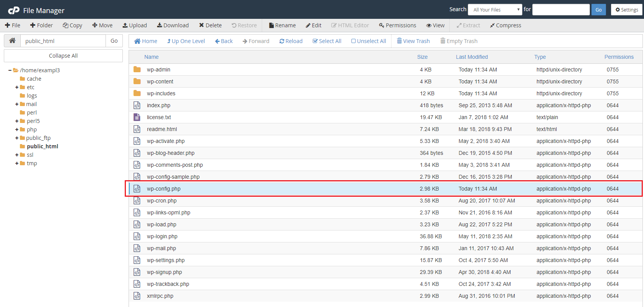Sort files by the Last Modified column

tap(472, 57)
